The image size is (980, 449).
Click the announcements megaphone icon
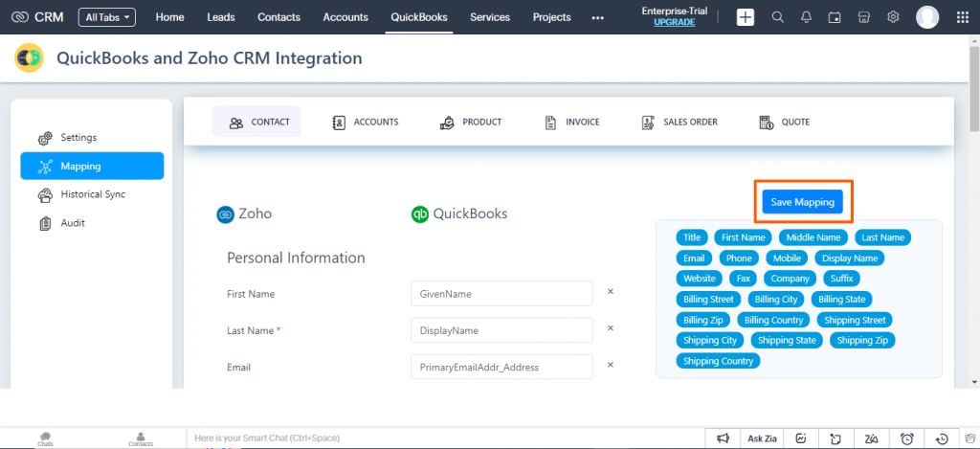723,438
